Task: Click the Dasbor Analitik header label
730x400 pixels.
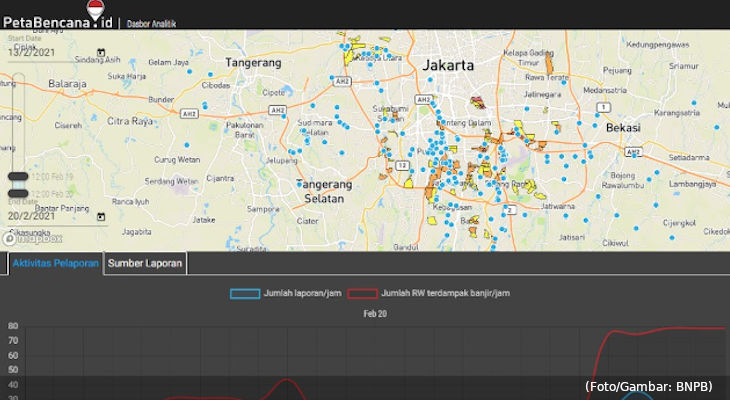Action: [151, 22]
